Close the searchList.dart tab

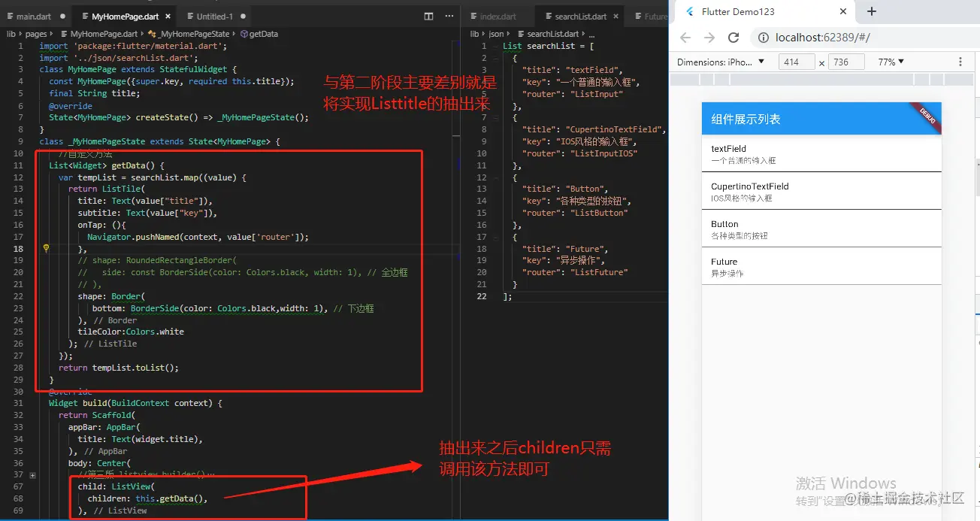tap(617, 16)
